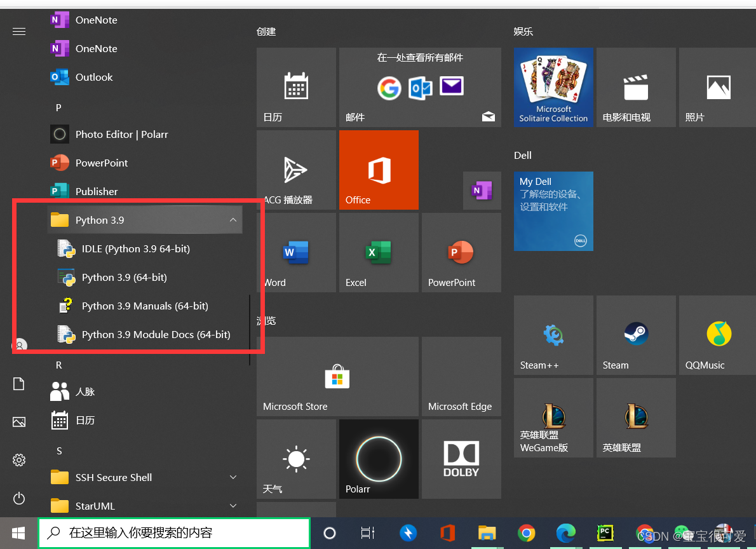Screen dimensions: 756x549
Task: Launch the PowerPoint tile
Action: tap(461, 252)
